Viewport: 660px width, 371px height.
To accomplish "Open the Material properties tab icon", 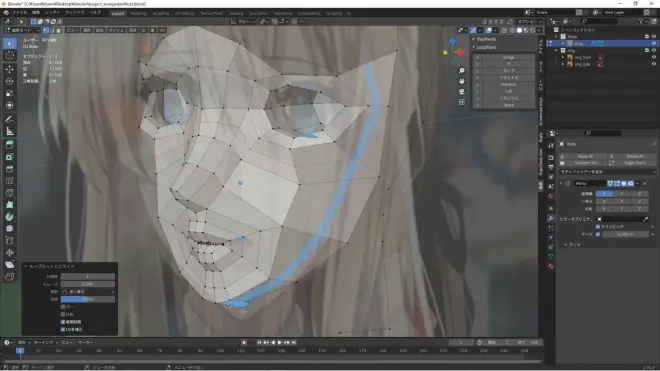I will (x=551, y=266).
